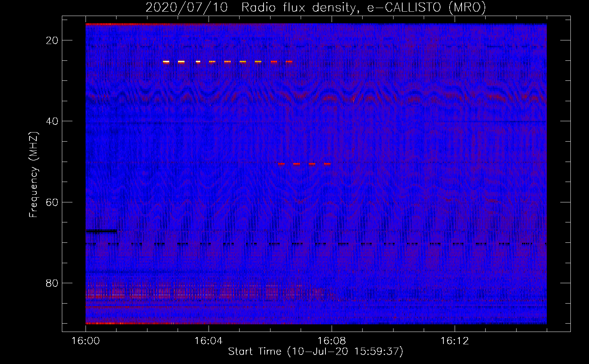Click the 16:00 time tick label

[x=86, y=341]
